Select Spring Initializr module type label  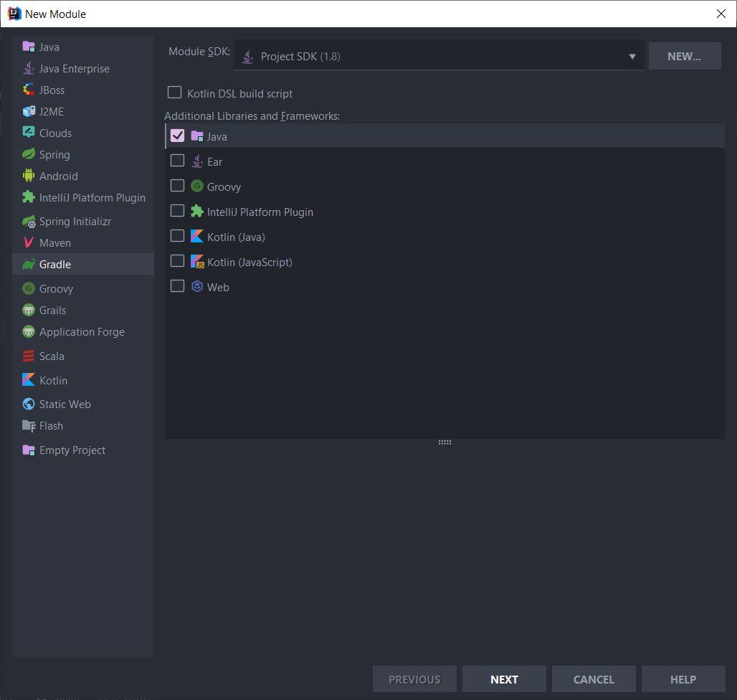click(x=75, y=222)
